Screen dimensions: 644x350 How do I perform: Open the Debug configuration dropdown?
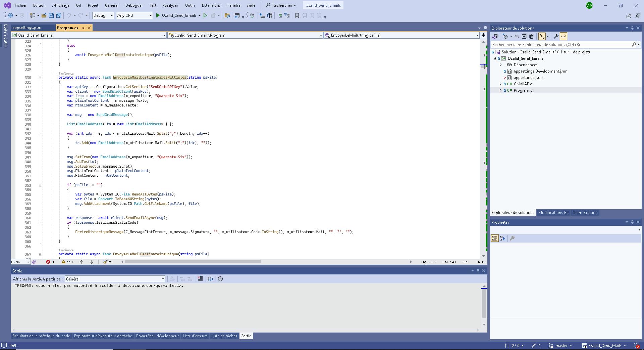103,15
